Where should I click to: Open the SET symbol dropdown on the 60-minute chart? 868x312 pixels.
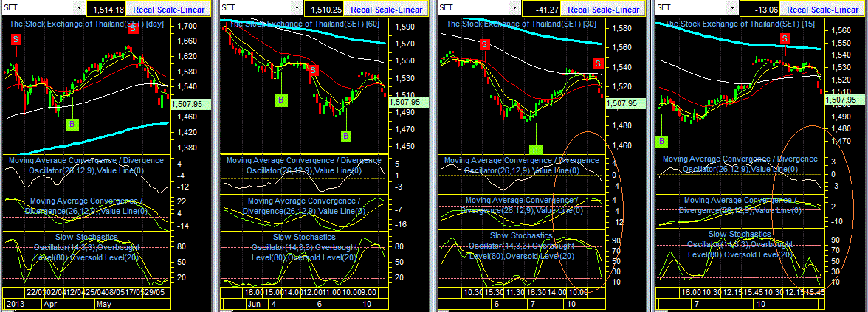click(297, 9)
